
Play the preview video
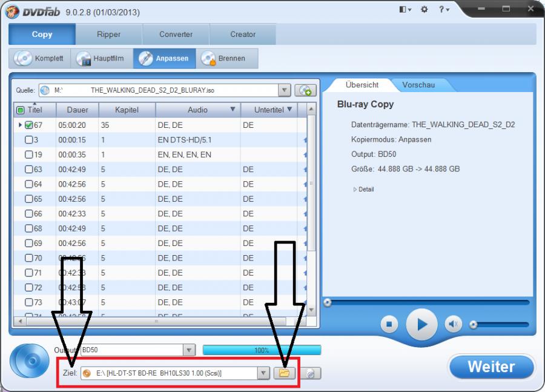[x=421, y=325]
